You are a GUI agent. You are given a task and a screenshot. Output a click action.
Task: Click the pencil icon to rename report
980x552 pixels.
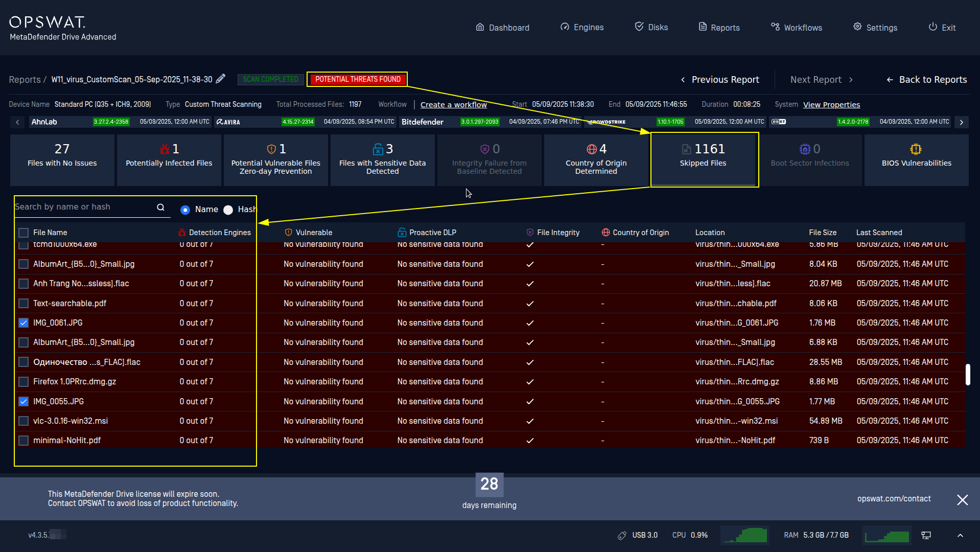[x=220, y=79]
